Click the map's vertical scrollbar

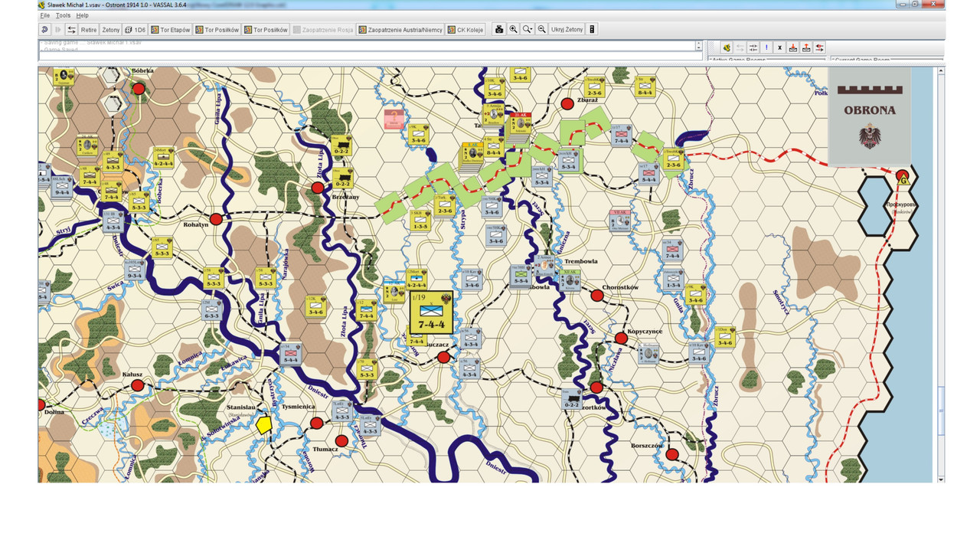[941, 273]
